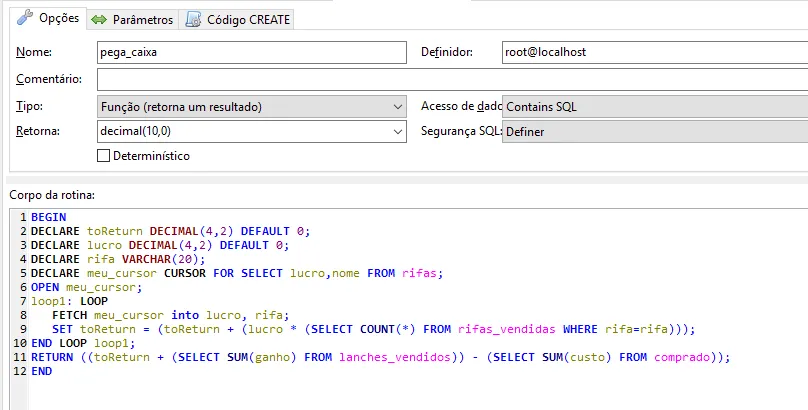
Task: Open the Segurança SQL dropdown
Action: click(655, 131)
